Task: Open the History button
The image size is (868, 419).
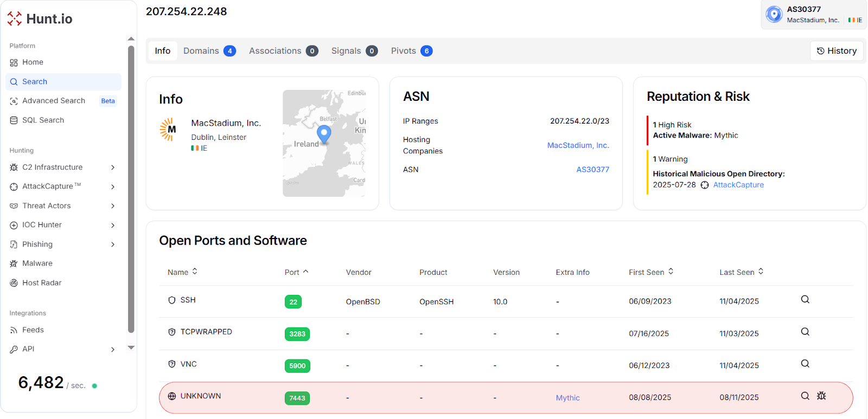Action: click(837, 51)
